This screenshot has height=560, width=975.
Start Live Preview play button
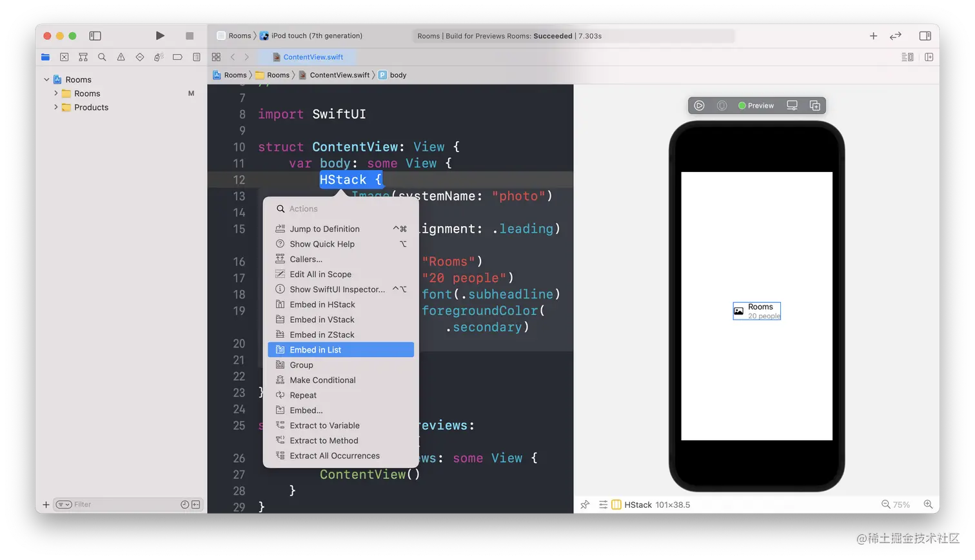pyautogui.click(x=699, y=106)
